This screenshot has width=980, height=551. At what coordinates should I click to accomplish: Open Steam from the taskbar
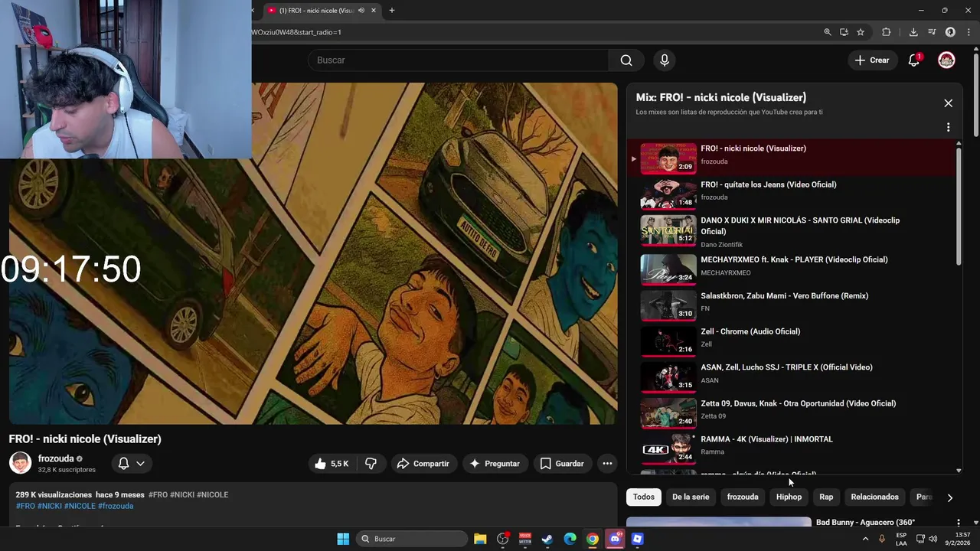click(547, 539)
